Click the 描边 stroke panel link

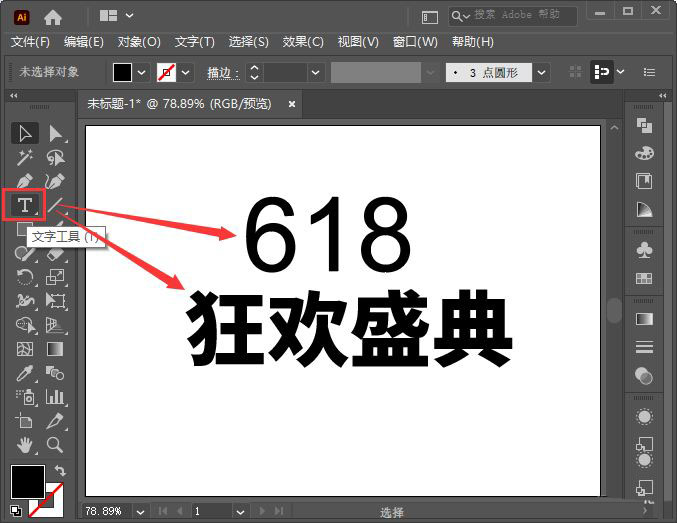(223, 73)
